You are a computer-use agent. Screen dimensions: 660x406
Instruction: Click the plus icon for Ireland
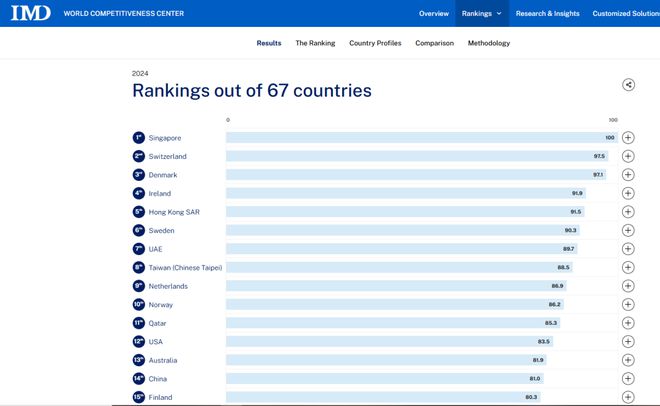pos(628,193)
